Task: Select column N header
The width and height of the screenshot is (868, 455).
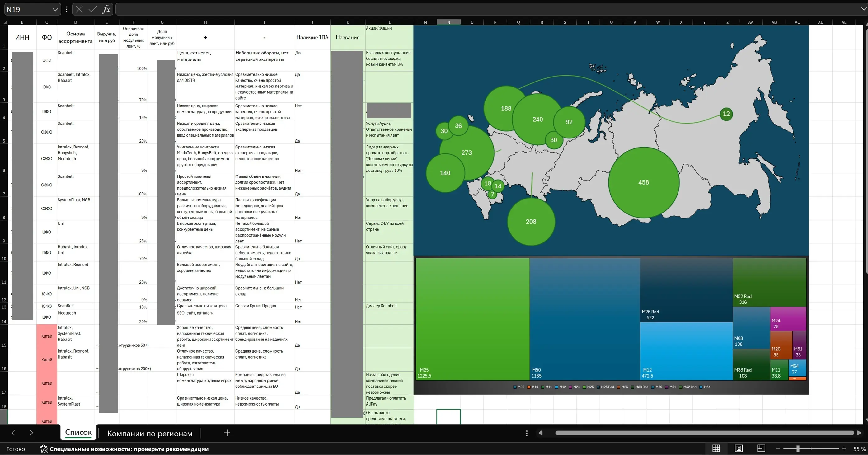Action: pyautogui.click(x=448, y=22)
